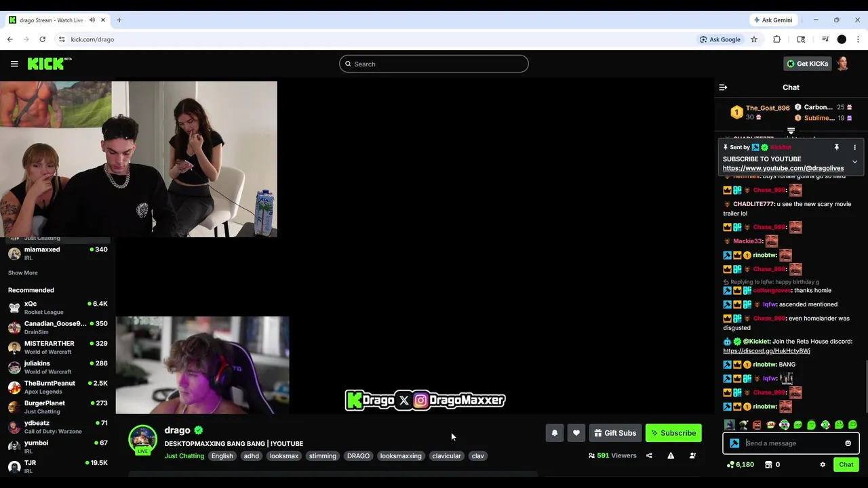Unpin the pinned KickBot message
Screen dimensions: 868x488
(x=837, y=147)
